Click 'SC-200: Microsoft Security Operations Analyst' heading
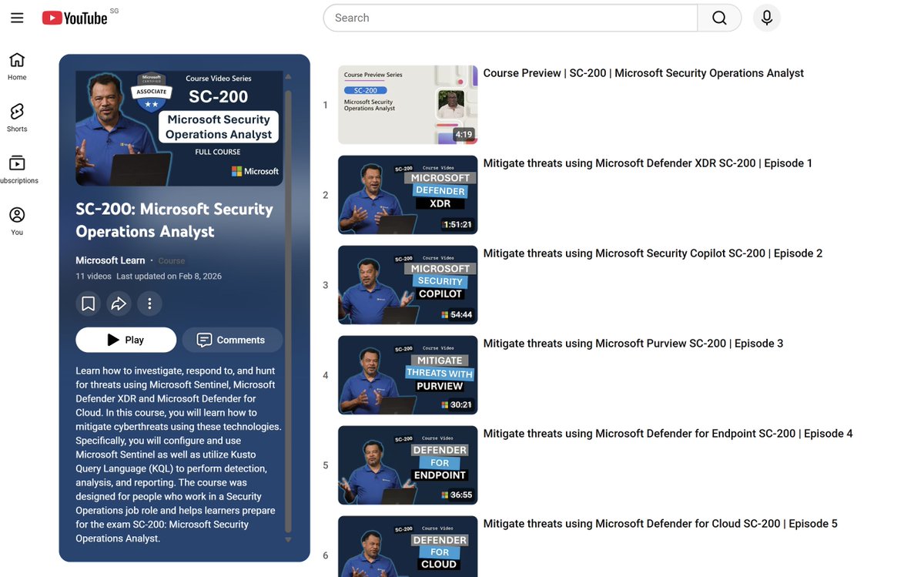Image resolution: width=924 pixels, height=577 pixels. (x=174, y=220)
